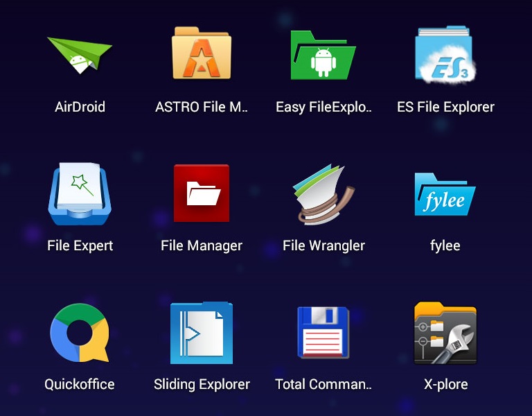Launch ASTRO File Manager folder icon

tap(202, 53)
